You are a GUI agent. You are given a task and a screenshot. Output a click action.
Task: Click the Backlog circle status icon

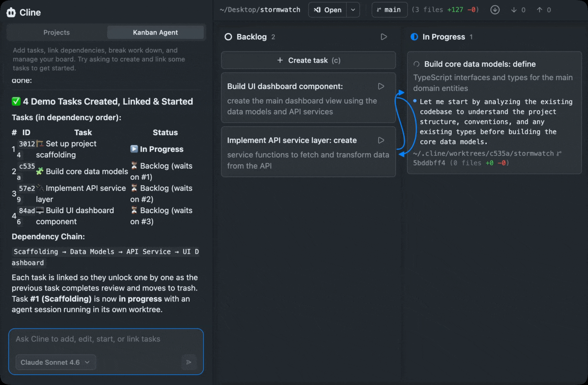pyautogui.click(x=228, y=37)
